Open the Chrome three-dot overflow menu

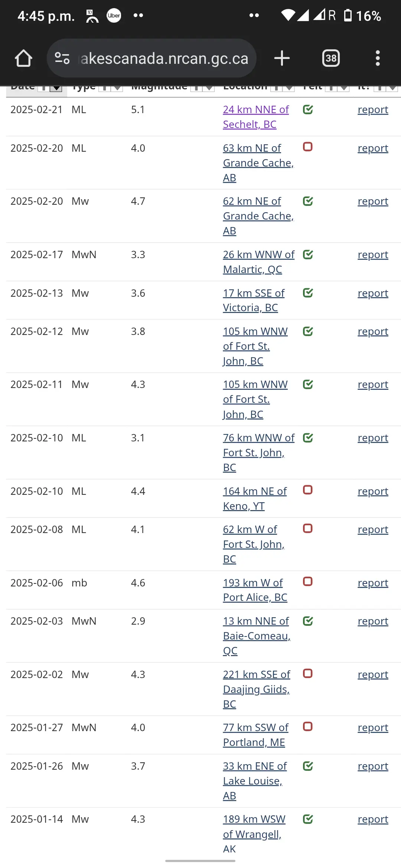(378, 58)
